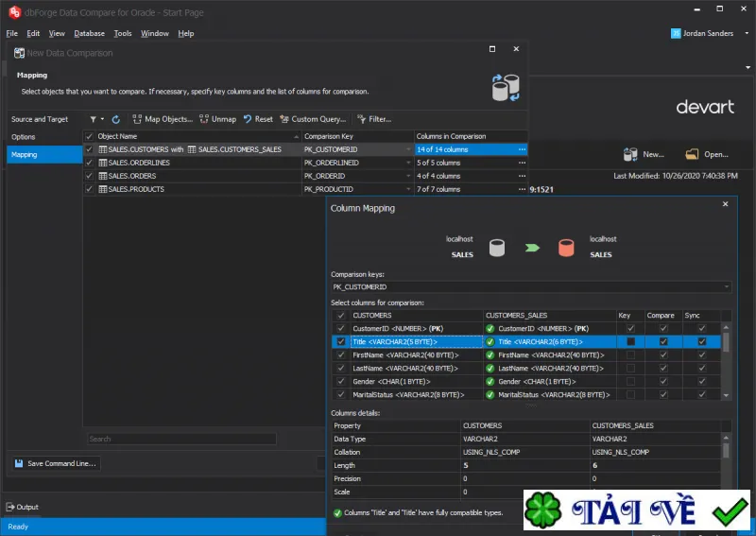Open the Database menu
This screenshot has height=536, width=756.
[89, 33]
